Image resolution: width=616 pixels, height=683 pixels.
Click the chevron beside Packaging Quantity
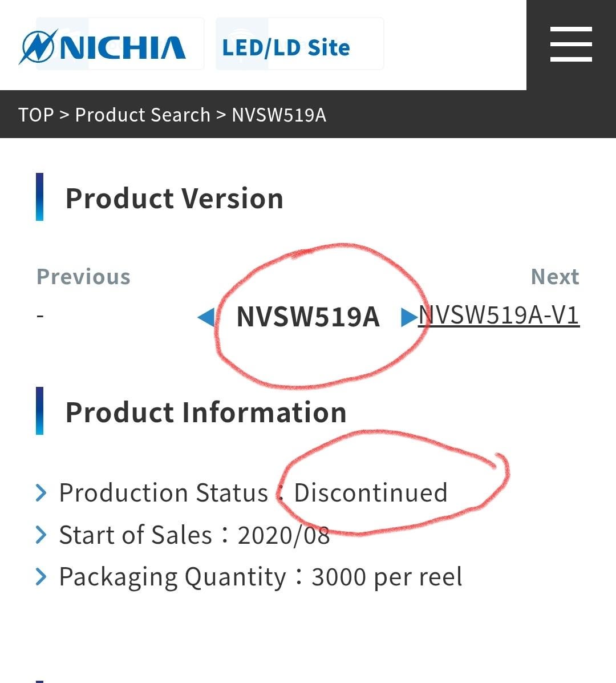pyautogui.click(x=41, y=577)
